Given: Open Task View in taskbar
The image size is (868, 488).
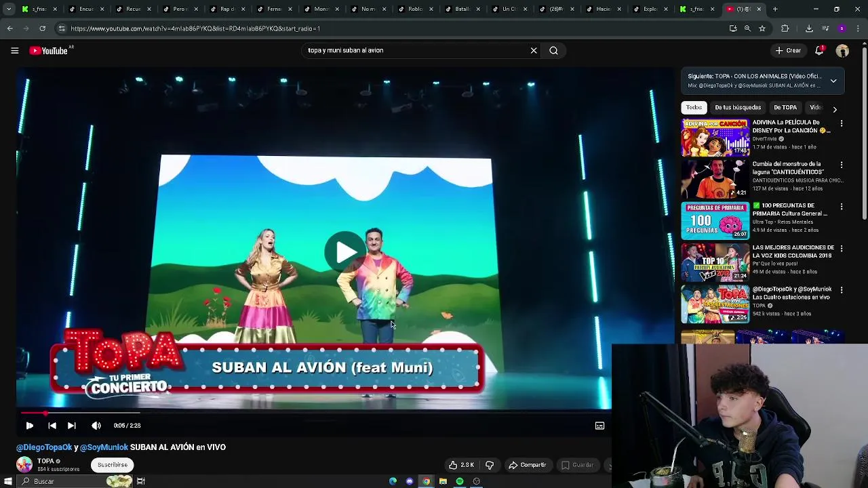Looking at the screenshot, I should [x=141, y=481].
